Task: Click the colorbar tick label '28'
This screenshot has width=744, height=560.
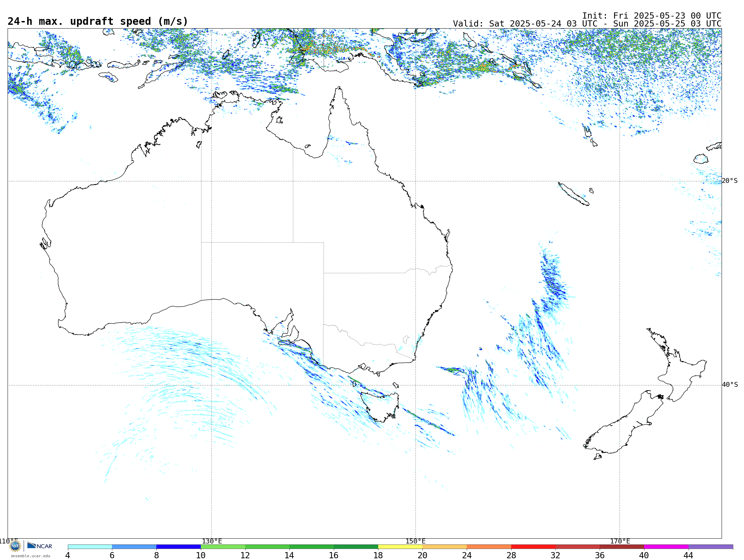Action: [511, 555]
